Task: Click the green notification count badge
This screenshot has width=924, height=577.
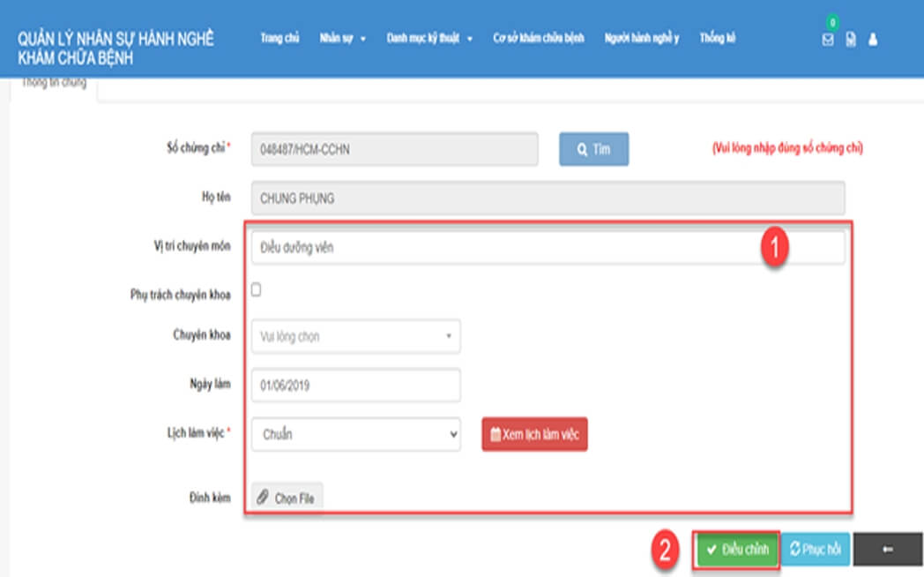Action: coord(831,23)
